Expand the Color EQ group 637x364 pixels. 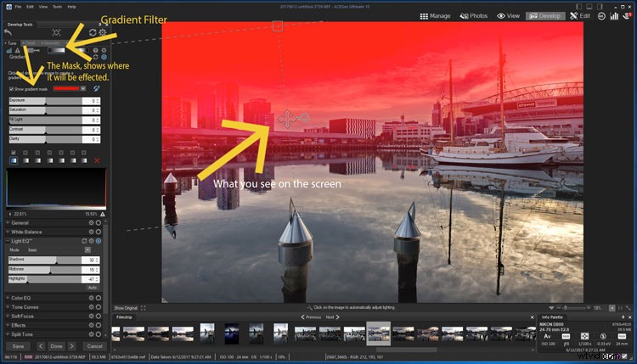[x=8, y=298]
